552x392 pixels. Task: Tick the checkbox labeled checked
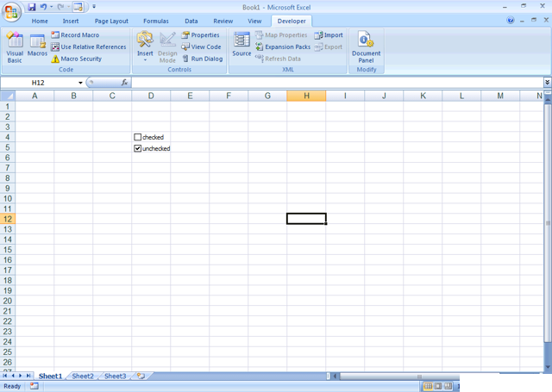click(x=138, y=137)
